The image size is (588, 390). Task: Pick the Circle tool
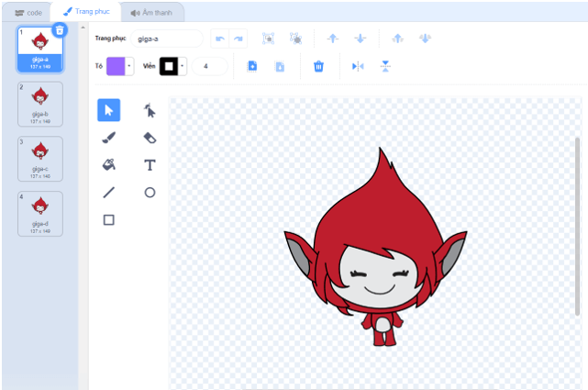point(150,193)
